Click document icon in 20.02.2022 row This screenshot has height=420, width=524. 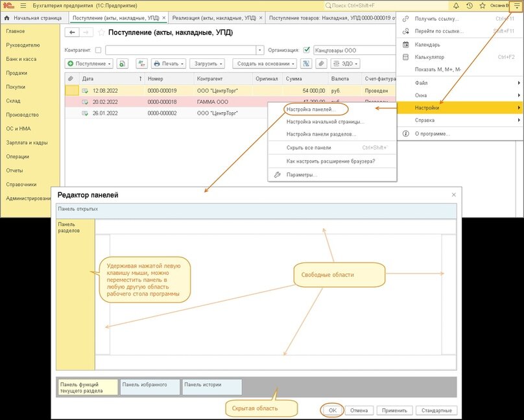point(85,102)
